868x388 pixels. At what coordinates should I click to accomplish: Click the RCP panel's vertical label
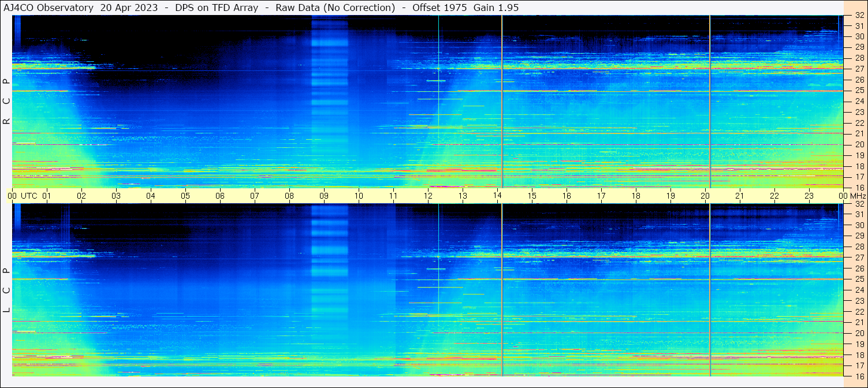click(6, 102)
